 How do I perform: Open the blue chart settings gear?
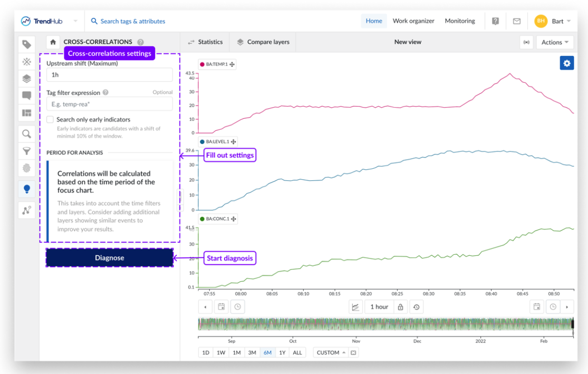pos(566,63)
